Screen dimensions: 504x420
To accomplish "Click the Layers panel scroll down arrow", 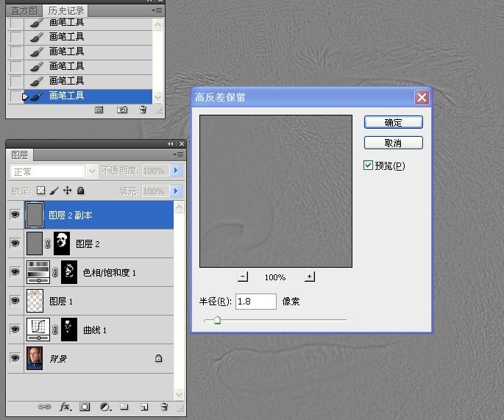I will (x=179, y=394).
